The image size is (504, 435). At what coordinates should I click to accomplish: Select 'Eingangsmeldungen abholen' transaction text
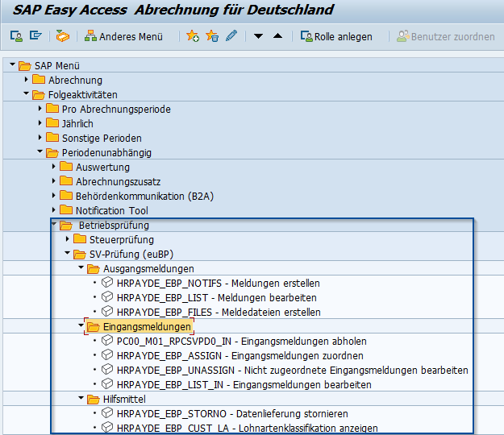[x=304, y=342]
